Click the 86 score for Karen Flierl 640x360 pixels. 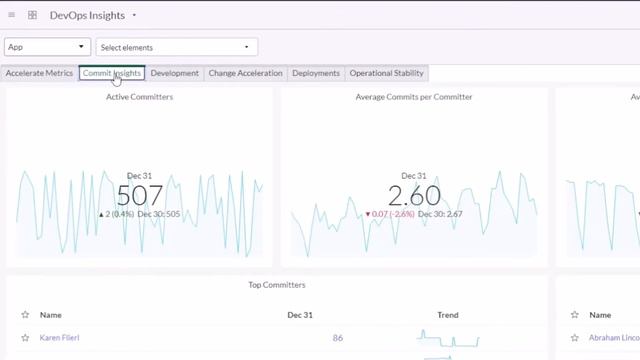338,338
